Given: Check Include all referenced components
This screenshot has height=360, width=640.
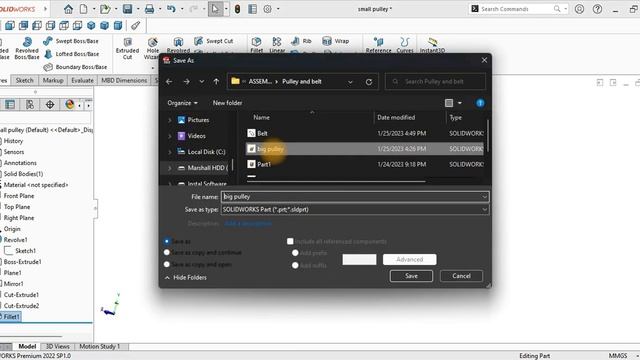Looking at the screenshot, I should 290,241.
